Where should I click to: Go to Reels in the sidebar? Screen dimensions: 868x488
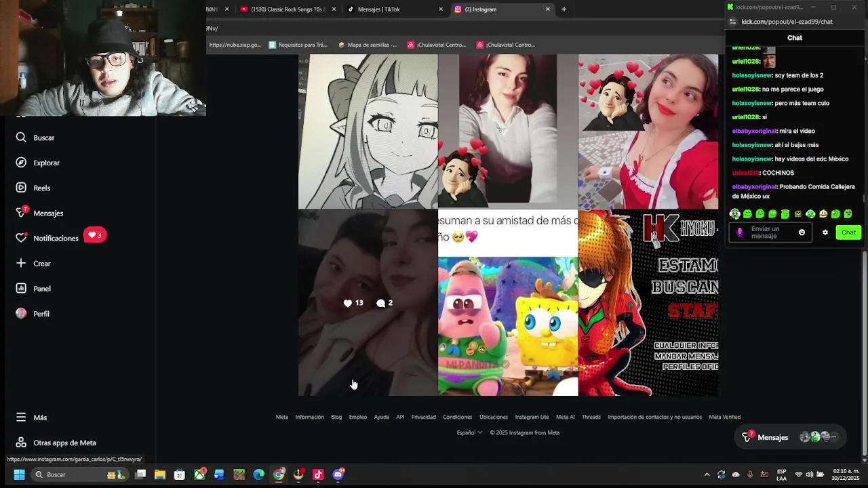(x=33, y=188)
